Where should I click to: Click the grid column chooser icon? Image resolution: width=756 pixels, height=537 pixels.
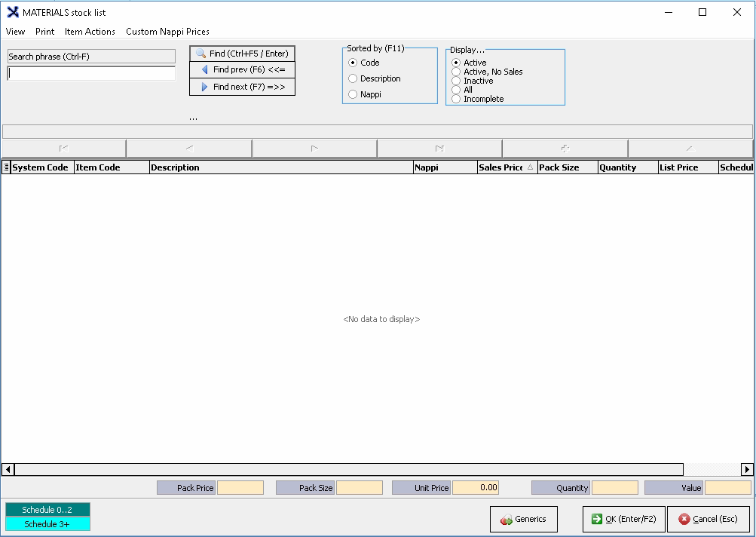[6, 167]
